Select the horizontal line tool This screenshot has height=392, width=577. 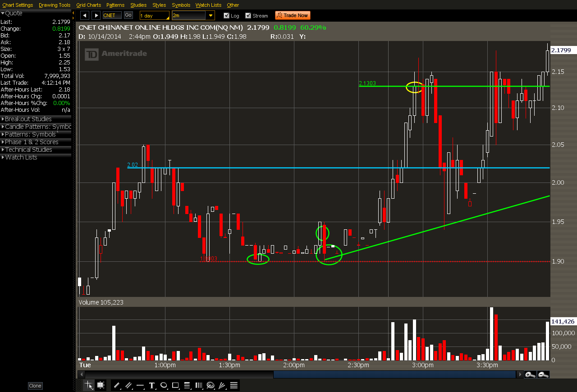point(140,385)
